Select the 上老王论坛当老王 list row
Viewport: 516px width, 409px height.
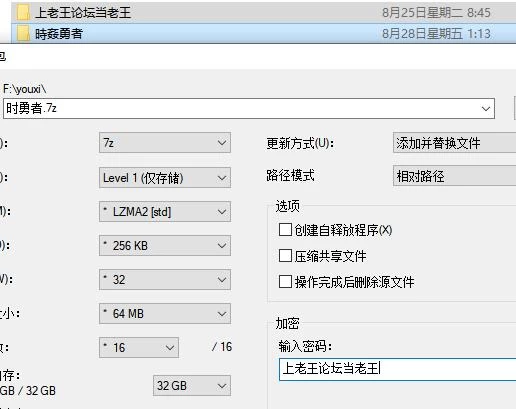[x=263, y=13]
